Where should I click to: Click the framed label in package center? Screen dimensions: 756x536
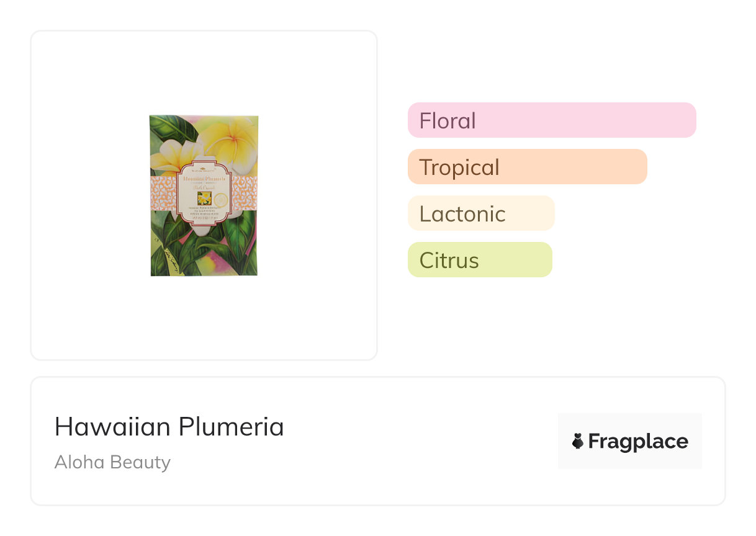point(204,192)
